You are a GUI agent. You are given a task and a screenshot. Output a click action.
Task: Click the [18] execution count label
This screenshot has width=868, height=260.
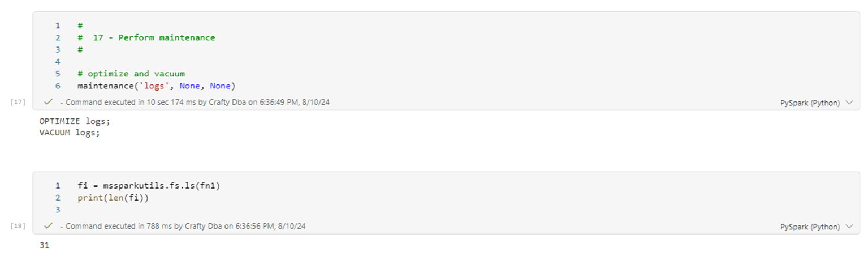click(18, 226)
